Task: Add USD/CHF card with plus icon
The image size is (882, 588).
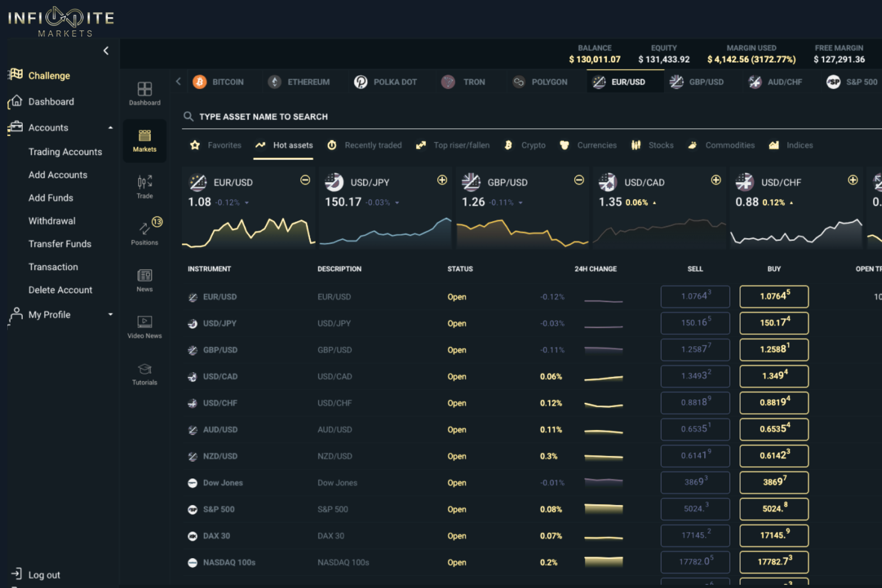Action: (853, 180)
